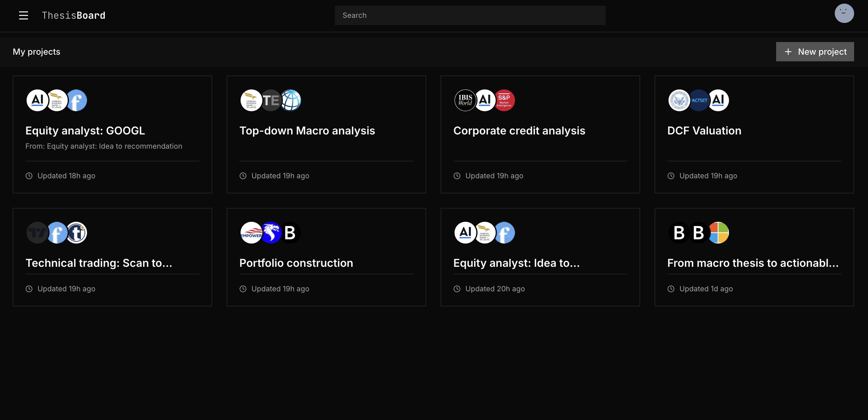Click the blue f icon on Equity analyst: Idea to card

504,232
